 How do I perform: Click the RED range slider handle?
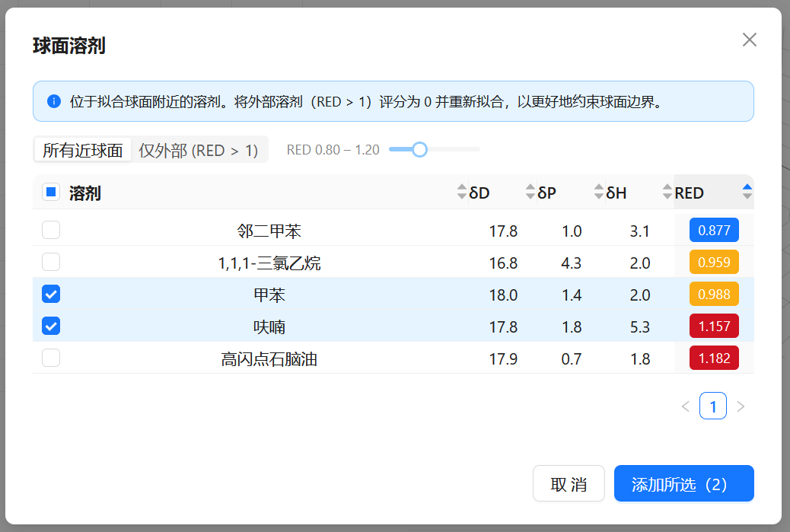(x=419, y=149)
